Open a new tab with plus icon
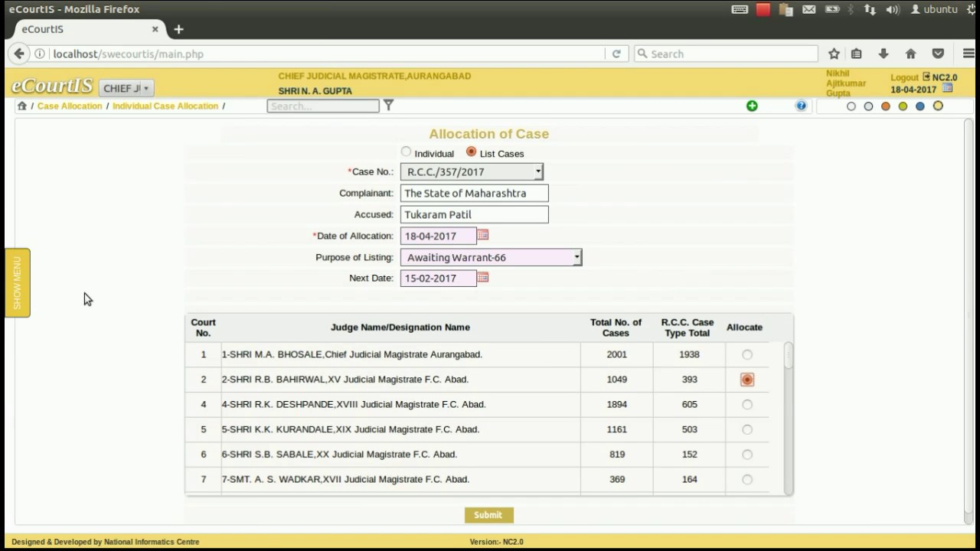Viewport: 980px width, 551px height. (x=178, y=29)
